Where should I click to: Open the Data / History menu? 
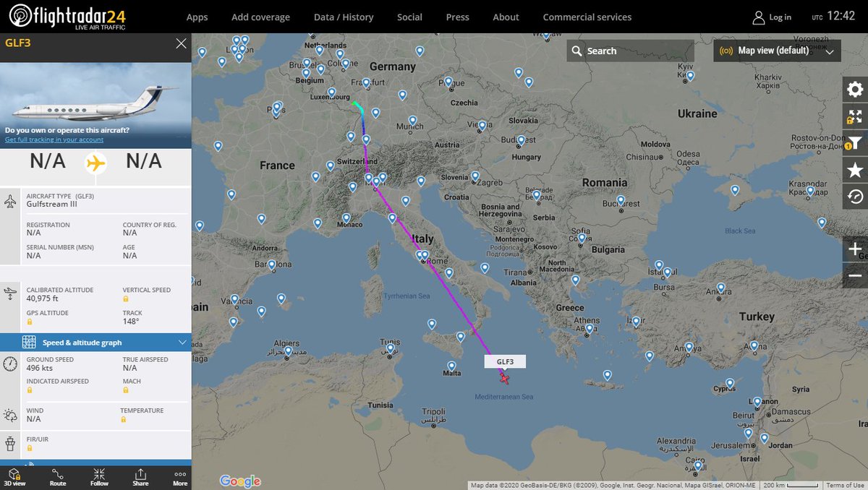tap(344, 17)
